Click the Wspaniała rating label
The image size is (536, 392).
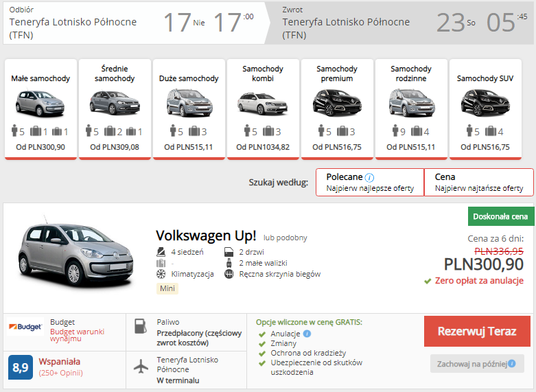tap(60, 362)
